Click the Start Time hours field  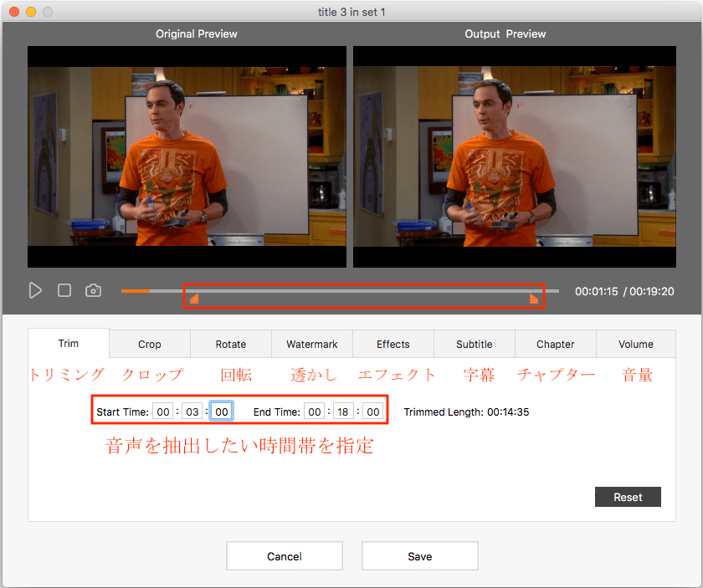pos(162,412)
